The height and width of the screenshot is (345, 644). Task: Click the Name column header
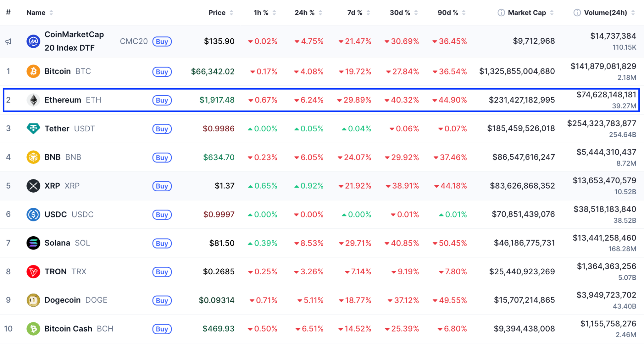36,13
